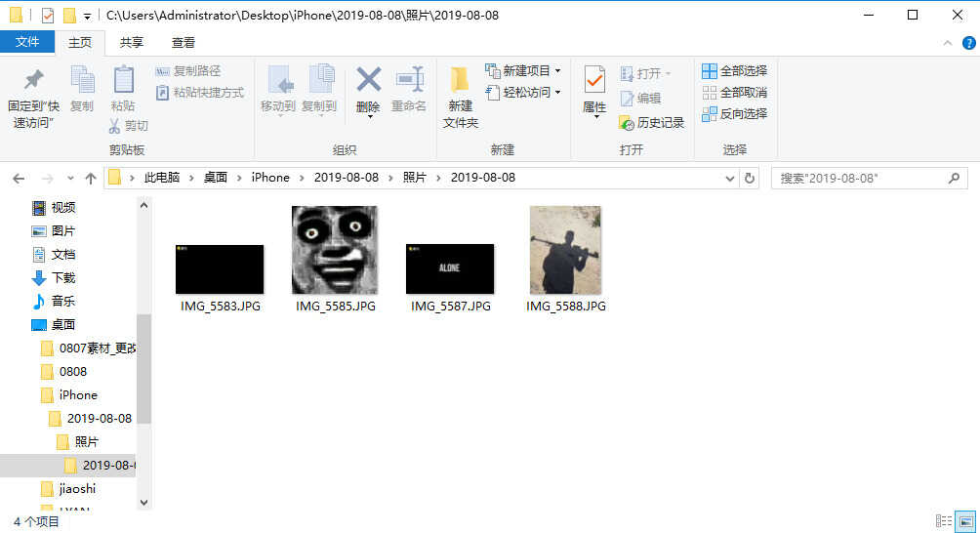The image size is (980, 533).
Task: Switch to the 查看 (View) tab
Action: [x=184, y=43]
